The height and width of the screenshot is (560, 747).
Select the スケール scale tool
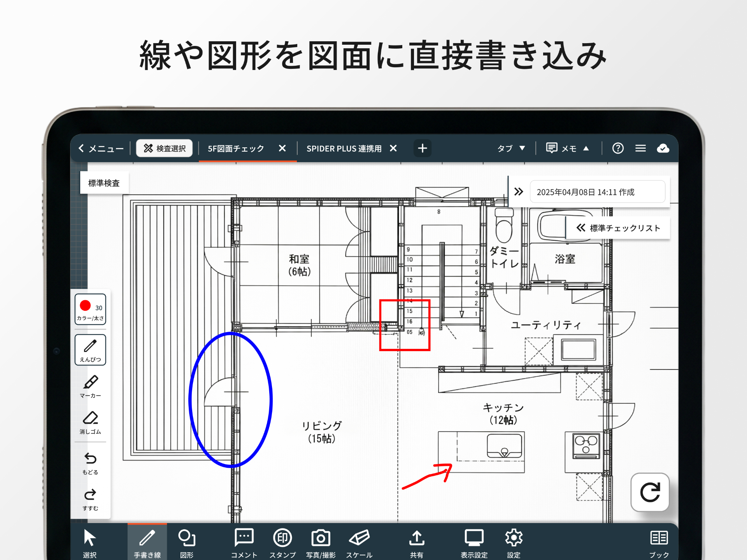[x=359, y=543]
